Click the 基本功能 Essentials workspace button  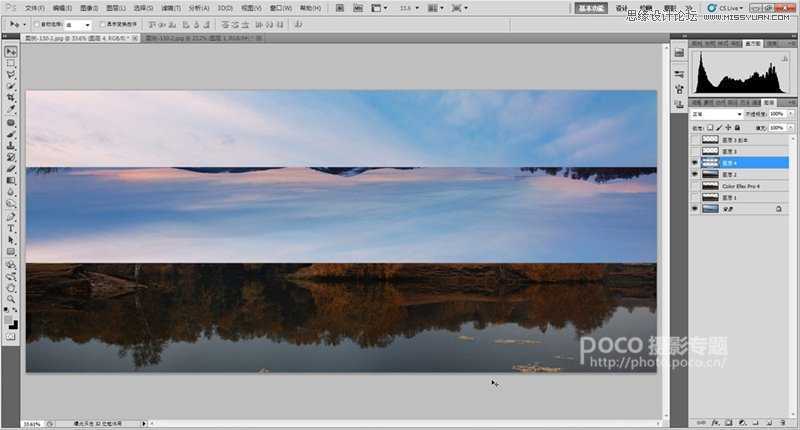click(x=591, y=8)
